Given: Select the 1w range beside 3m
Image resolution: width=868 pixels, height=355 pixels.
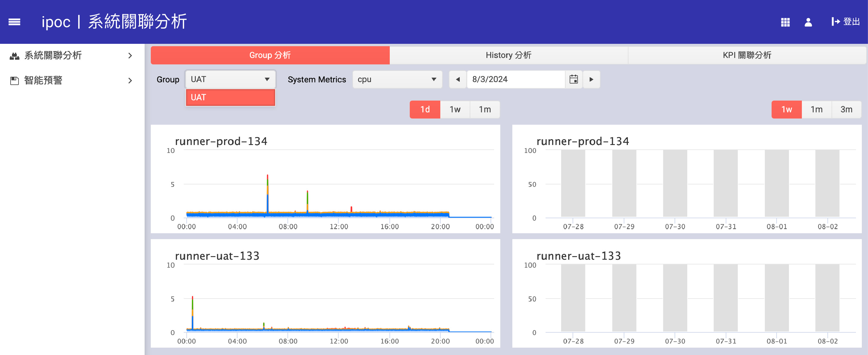Looking at the screenshot, I should pyautogui.click(x=787, y=109).
